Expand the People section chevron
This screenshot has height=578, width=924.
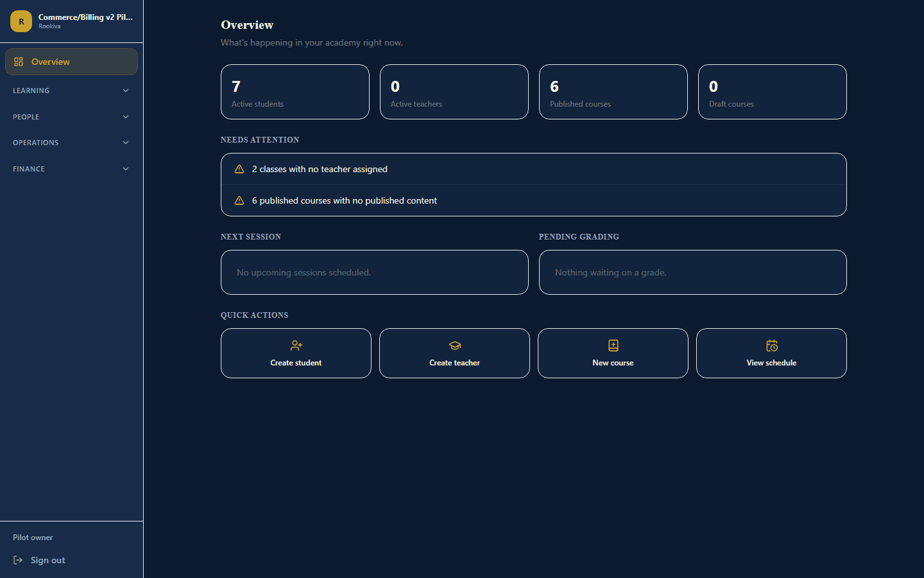click(126, 117)
